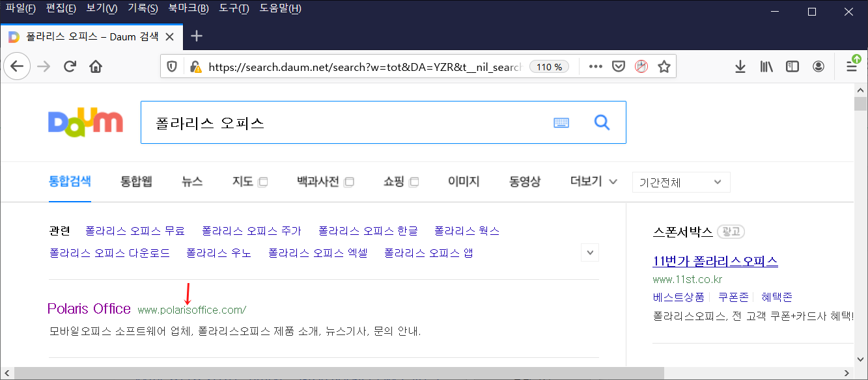Click the www.polarisoffice.com/ URL link
Screen dimensions: 868x380
(192, 310)
